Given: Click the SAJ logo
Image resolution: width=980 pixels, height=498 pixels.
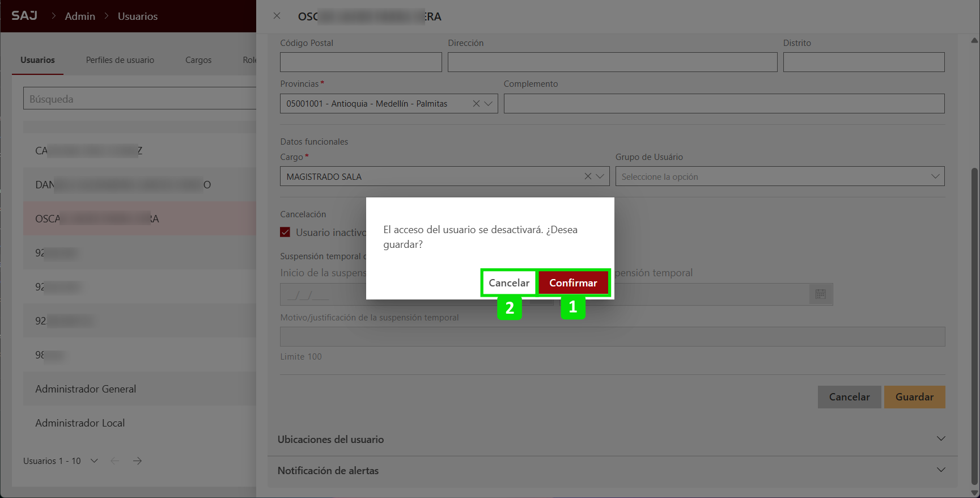Looking at the screenshot, I should [24, 16].
